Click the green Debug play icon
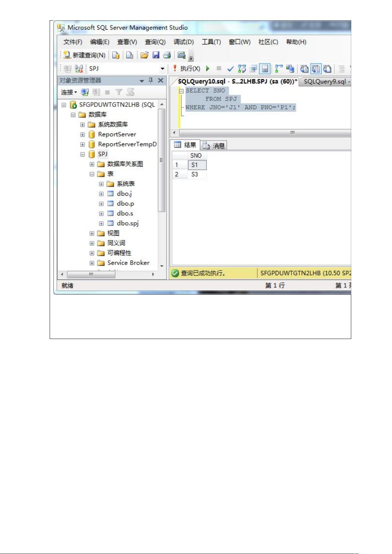 [208, 68]
